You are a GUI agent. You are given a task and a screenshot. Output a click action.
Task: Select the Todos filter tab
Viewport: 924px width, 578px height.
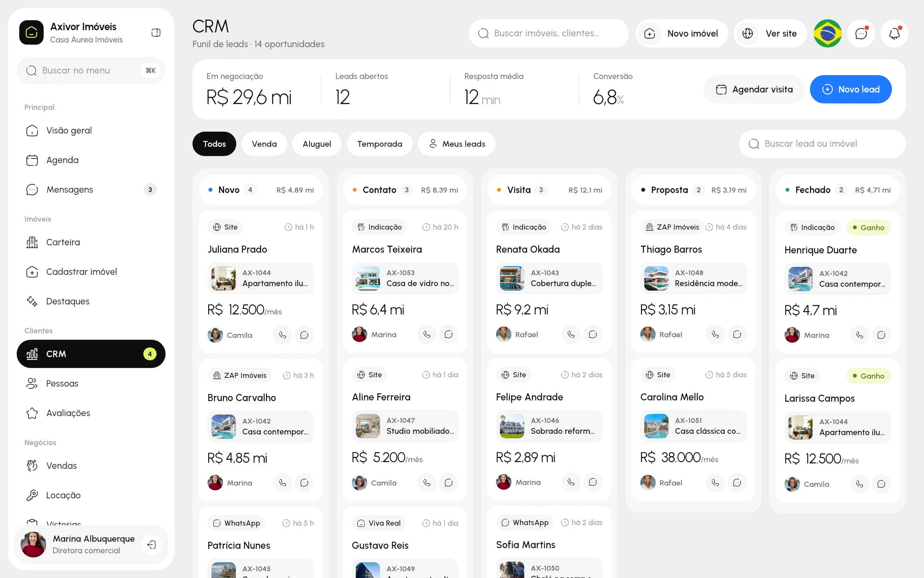tap(214, 144)
